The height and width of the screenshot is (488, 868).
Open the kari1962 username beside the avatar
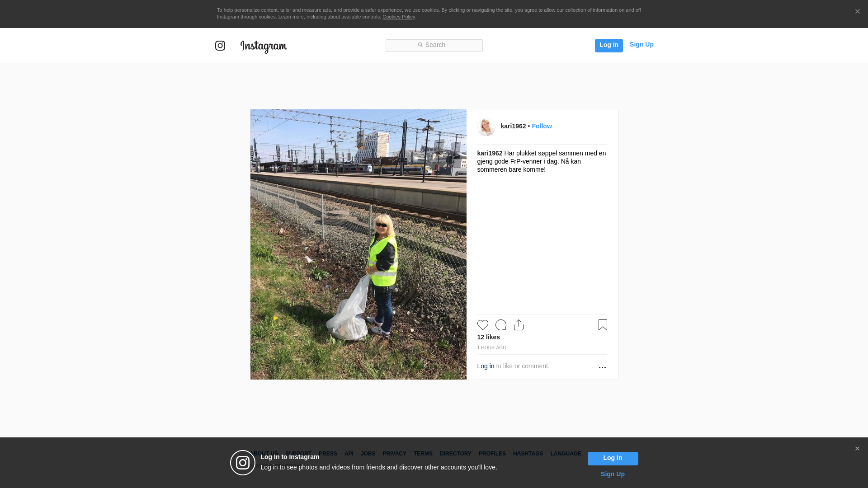coord(513,126)
